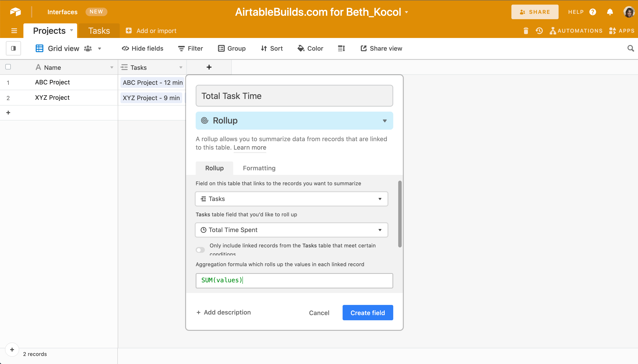Open the Tasks linked field dropdown
This screenshot has height=364, width=638.
click(x=292, y=199)
